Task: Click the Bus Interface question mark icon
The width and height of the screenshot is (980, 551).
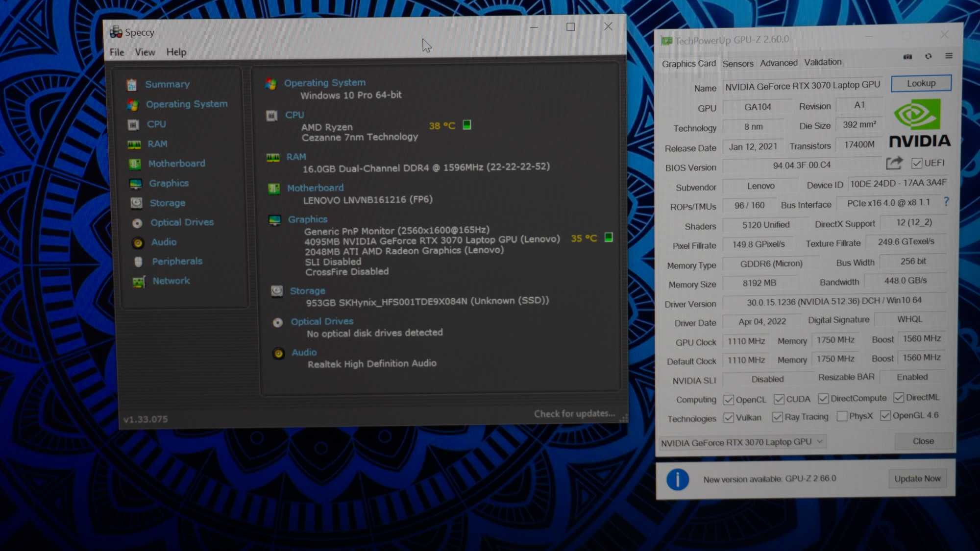Action: [x=946, y=201]
